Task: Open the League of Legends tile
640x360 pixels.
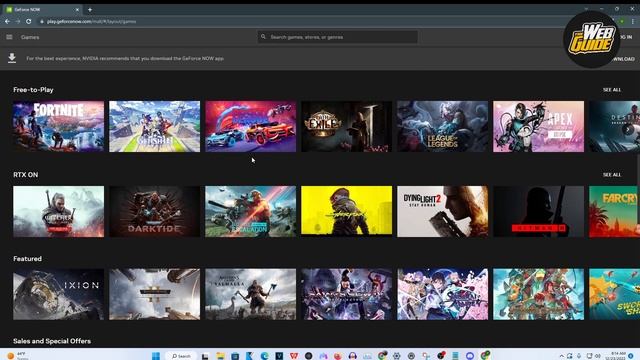Action: [x=442, y=127]
